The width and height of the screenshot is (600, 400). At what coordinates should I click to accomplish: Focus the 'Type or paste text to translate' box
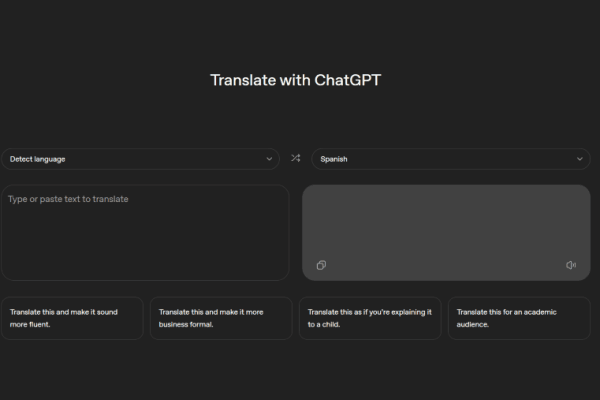(x=145, y=232)
